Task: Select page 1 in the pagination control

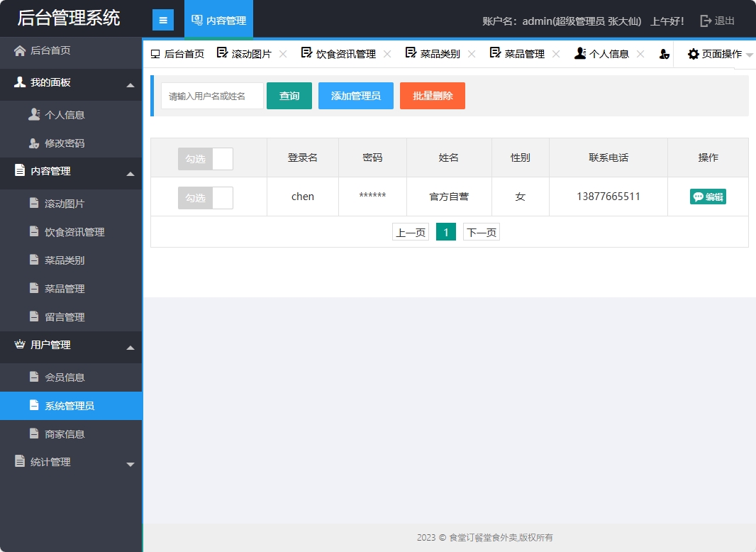Action: coord(445,232)
